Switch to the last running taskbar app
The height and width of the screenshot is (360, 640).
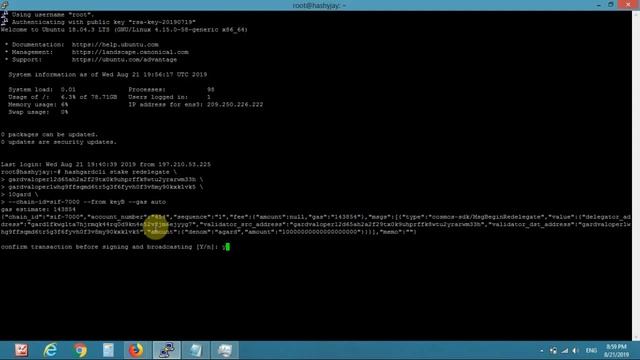(224, 350)
